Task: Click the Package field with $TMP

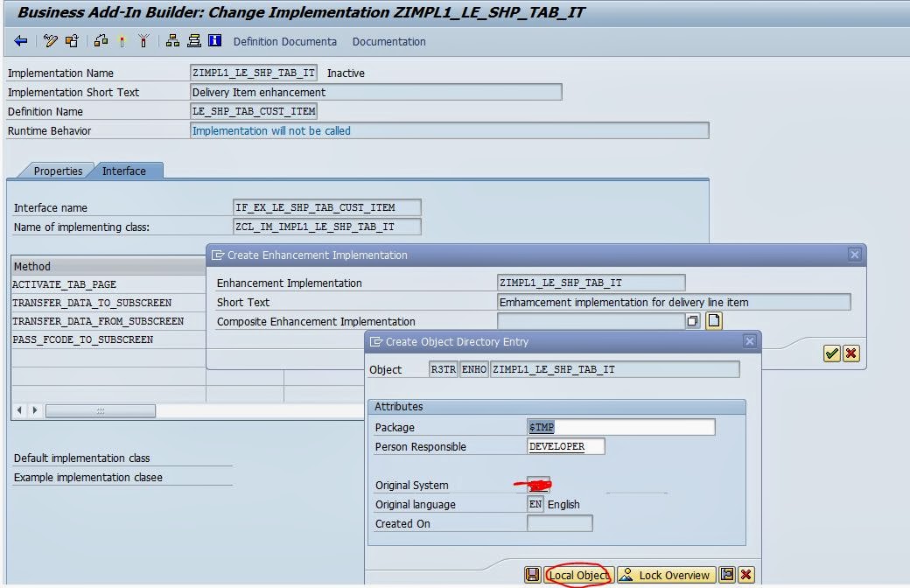Action: (621, 427)
